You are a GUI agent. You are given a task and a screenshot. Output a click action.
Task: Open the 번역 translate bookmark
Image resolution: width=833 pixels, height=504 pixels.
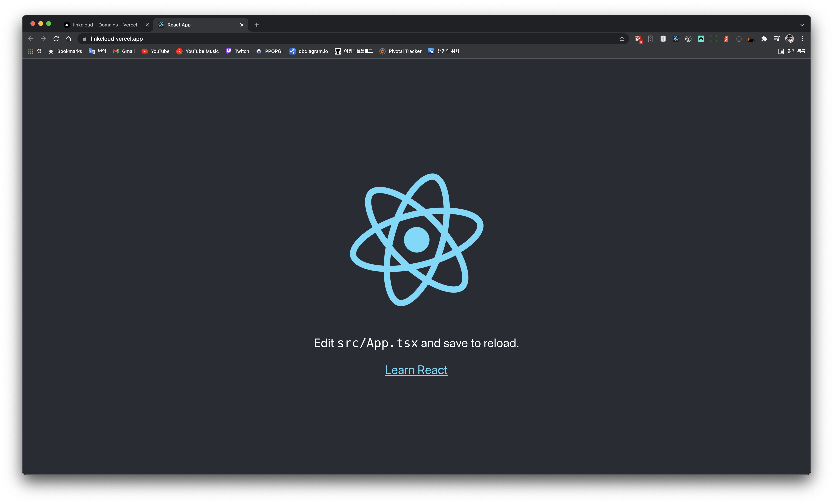click(x=97, y=51)
